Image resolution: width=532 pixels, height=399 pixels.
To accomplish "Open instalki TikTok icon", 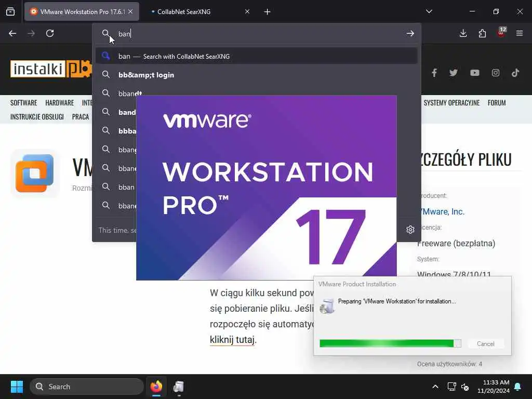I will 515,73.
